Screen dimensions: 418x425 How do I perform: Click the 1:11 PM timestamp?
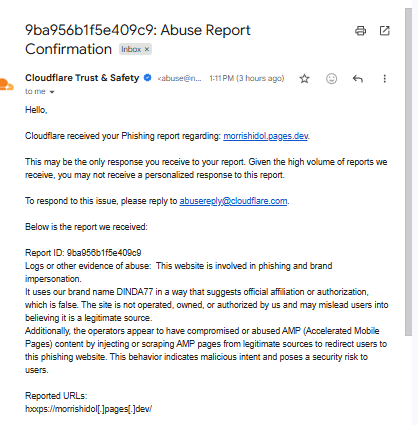(247, 78)
